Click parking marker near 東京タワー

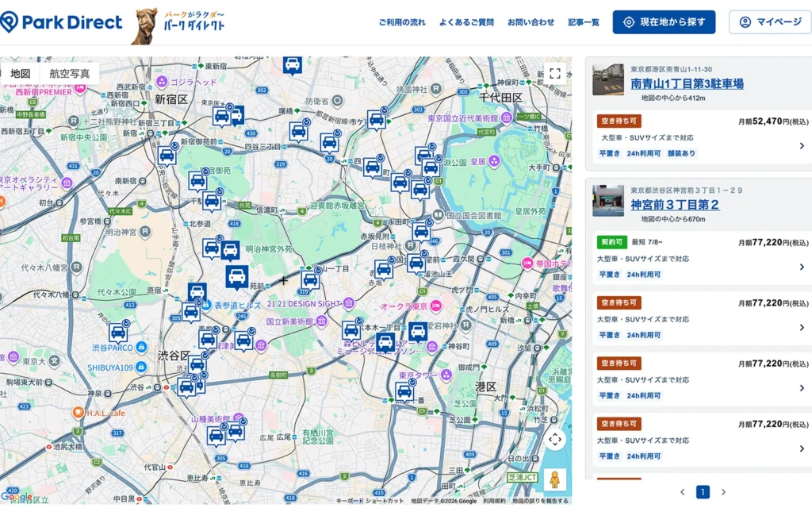click(x=404, y=391)
